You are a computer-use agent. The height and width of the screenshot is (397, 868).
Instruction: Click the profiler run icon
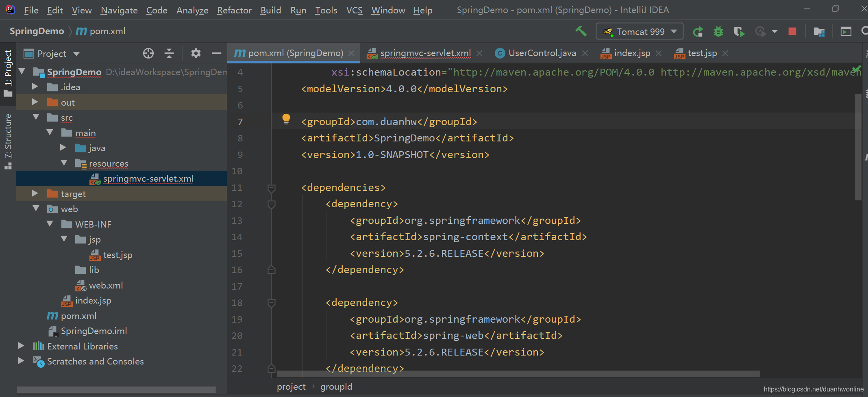(760, 31)
